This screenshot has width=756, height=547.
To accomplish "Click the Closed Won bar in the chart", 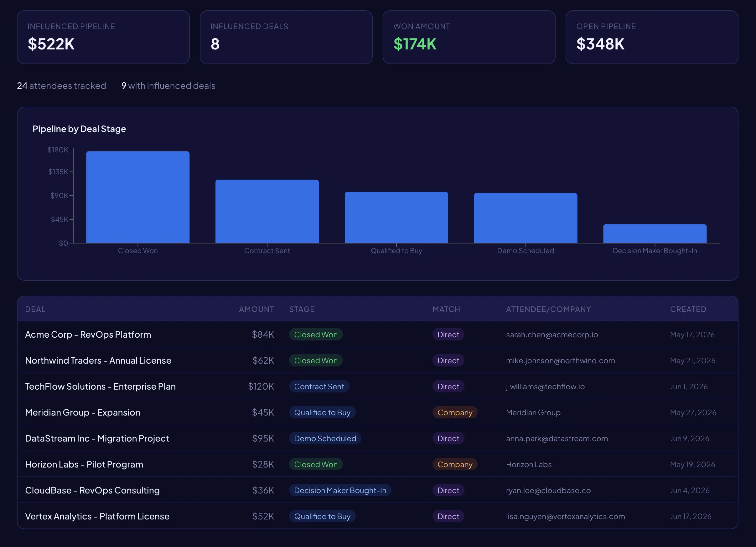I will (138, 197).
